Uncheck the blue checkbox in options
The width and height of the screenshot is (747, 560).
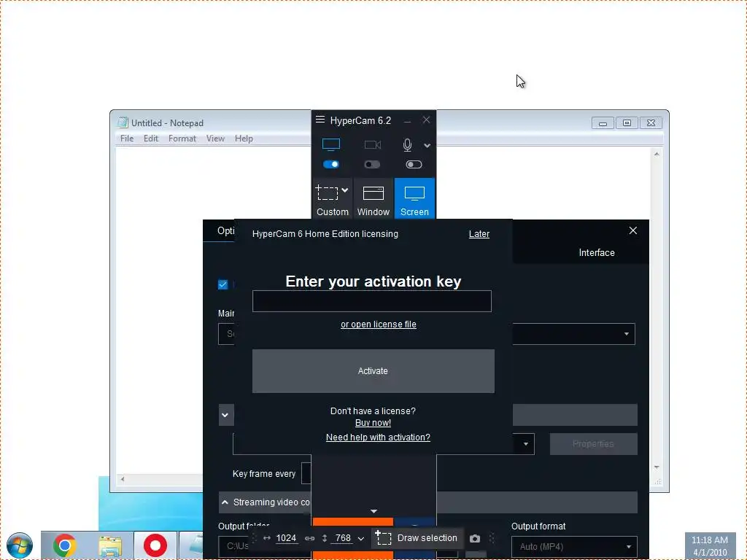click(222, 284)
